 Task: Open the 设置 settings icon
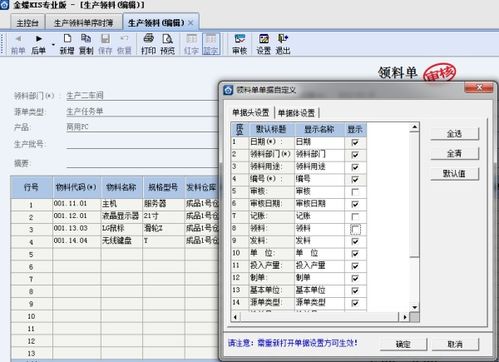[x=264, y=44]
